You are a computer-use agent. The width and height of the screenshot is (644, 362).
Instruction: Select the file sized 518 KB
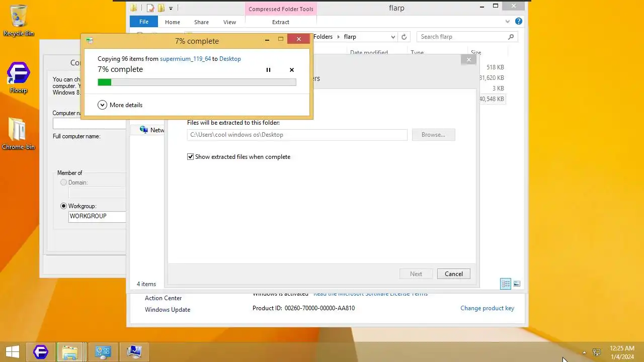[x=495, y=67]
